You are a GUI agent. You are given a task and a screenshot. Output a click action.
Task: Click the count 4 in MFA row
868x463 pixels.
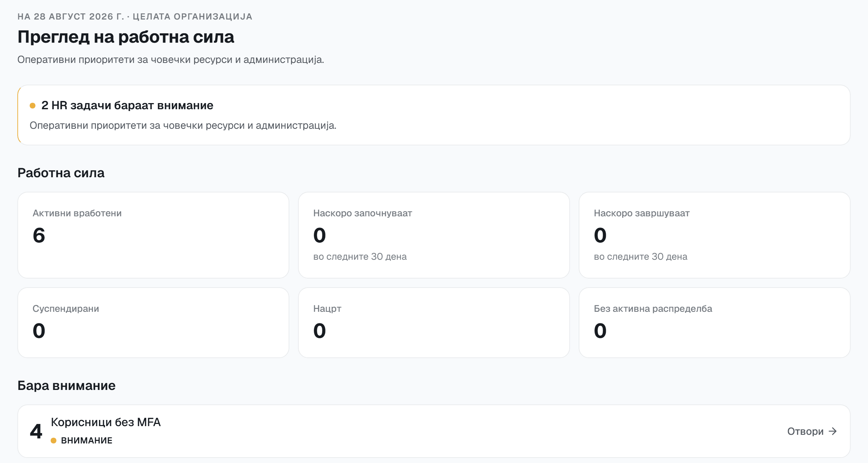[x=36, y=431]
